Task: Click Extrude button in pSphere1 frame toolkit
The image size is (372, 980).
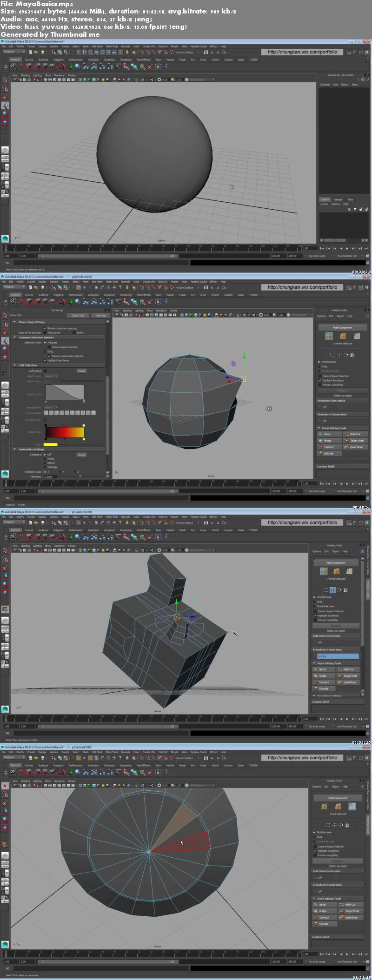Action: click(330, 453)
